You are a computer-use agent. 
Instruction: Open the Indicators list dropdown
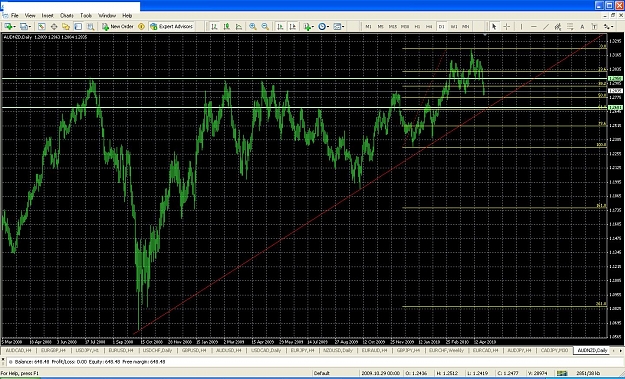308,26
